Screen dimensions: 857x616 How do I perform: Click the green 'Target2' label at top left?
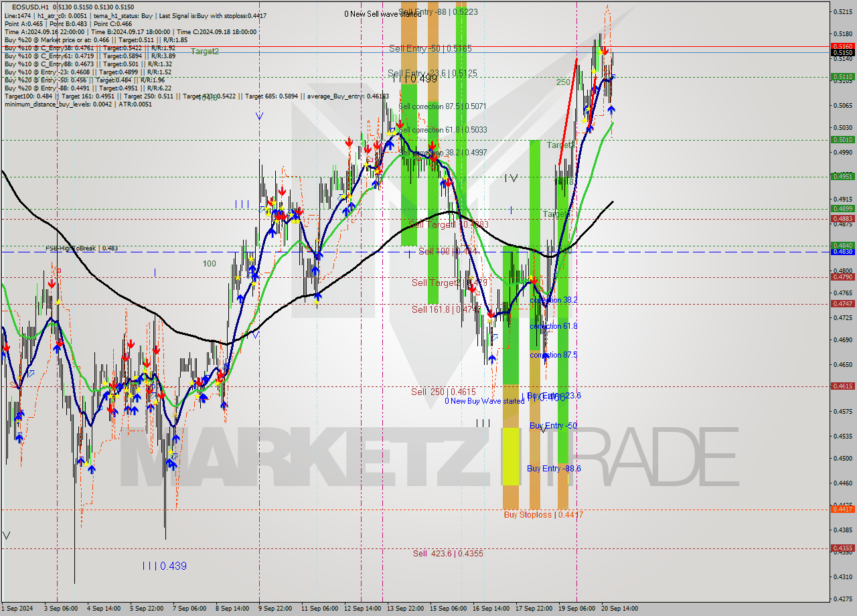[x=205, y=52]
